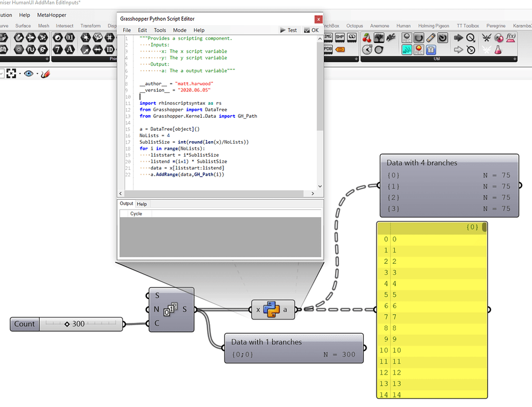Open the Octopus component tab
This screenshot has height=407, width=532.
tap(355, 26)
